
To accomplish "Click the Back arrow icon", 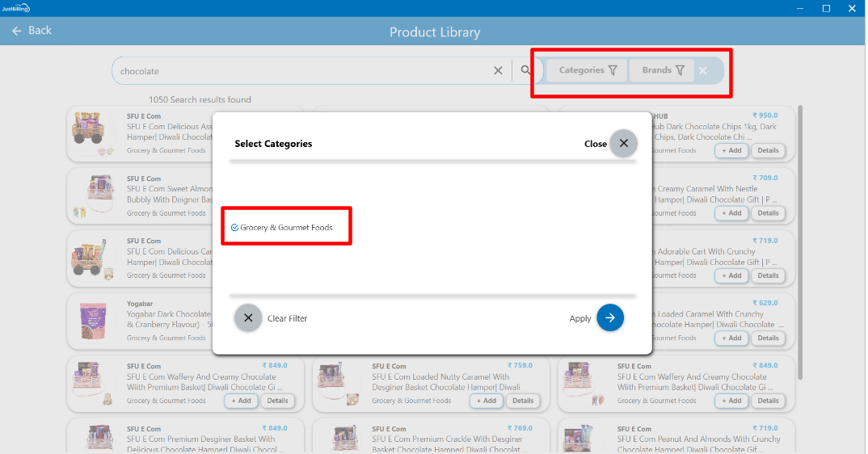I will pyautogui.click(x=17, y=31).
